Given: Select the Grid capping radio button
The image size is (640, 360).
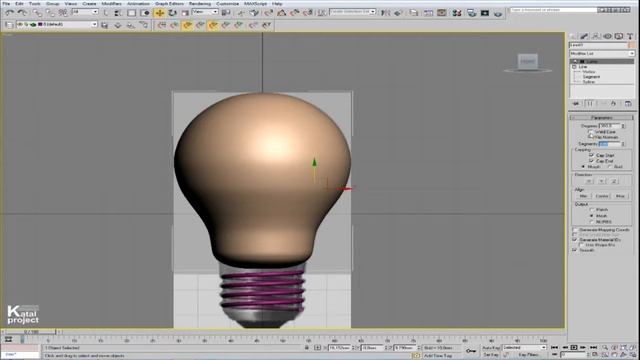Looking at the screenshot, I should coord(610,167).
